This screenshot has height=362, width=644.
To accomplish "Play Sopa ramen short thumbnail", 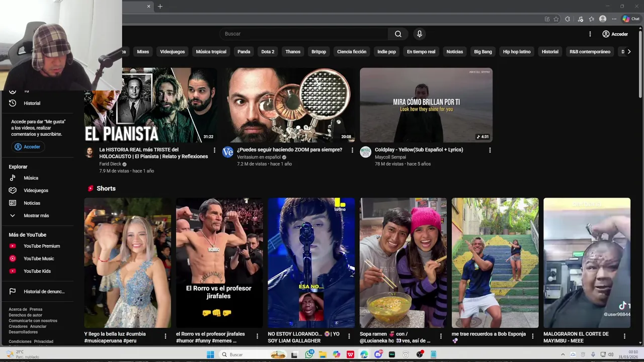I will coord(403,263).
